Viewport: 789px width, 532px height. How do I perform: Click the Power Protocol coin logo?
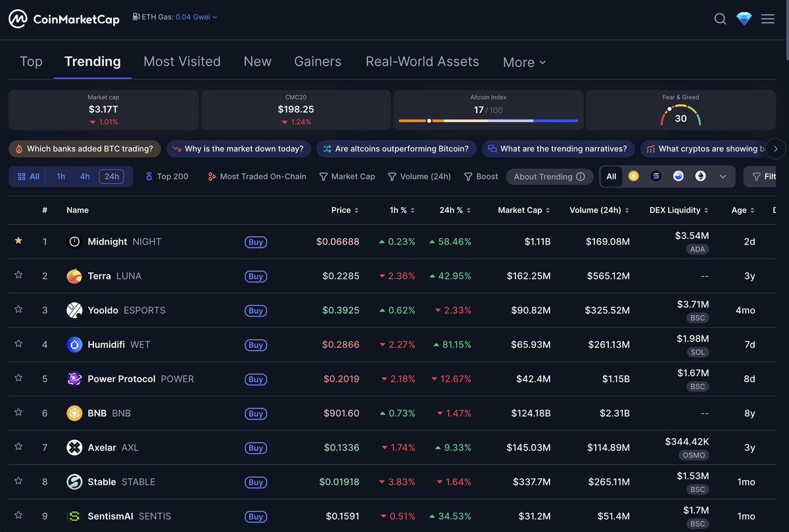(74, 379)
